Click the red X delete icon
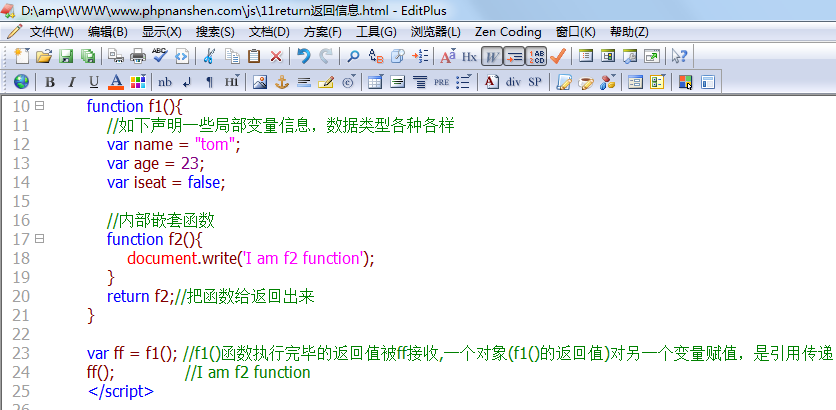Viewport: 836px width, 410px height. pyautogui.click(x=276, y=56)
